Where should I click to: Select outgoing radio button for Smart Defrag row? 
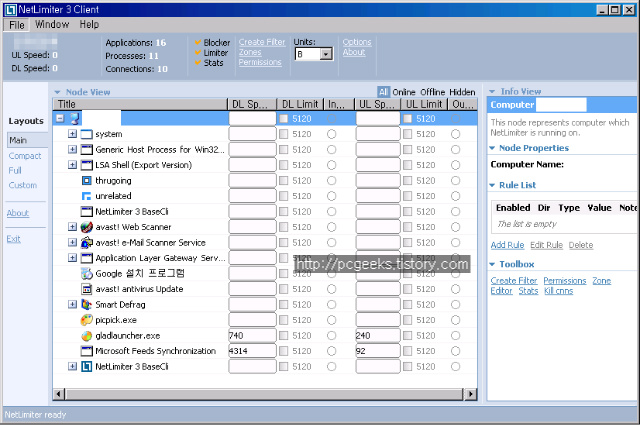[x=456, y=305]
